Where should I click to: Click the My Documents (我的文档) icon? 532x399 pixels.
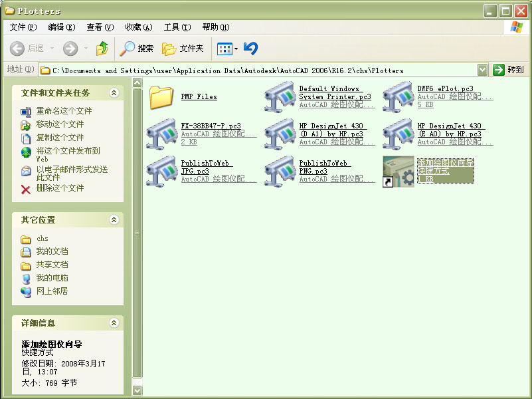coord(26,252)
